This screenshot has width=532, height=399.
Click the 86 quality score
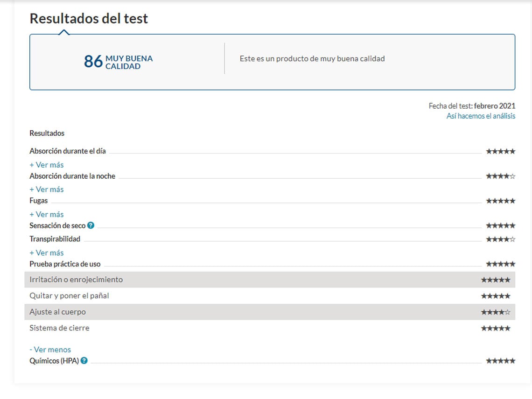[x=93, y=61]
